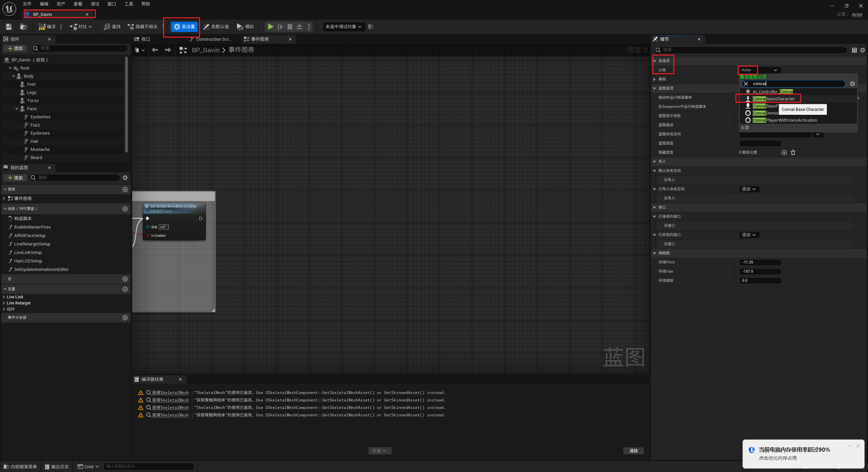Toggle details property matrix grid icon

(854, 50)
